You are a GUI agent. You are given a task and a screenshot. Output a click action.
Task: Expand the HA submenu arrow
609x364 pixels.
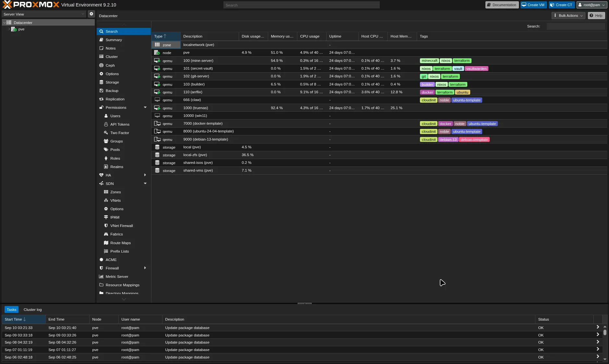coord(145,175)
